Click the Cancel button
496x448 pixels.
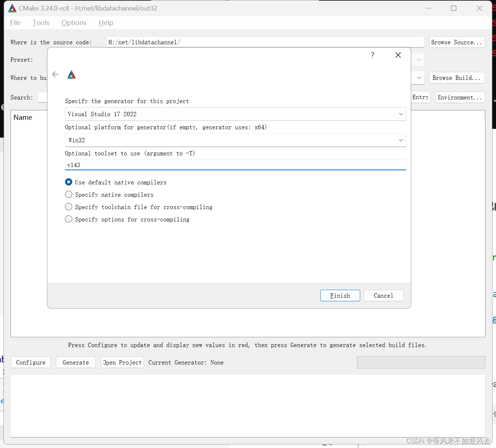coord(383,296)
